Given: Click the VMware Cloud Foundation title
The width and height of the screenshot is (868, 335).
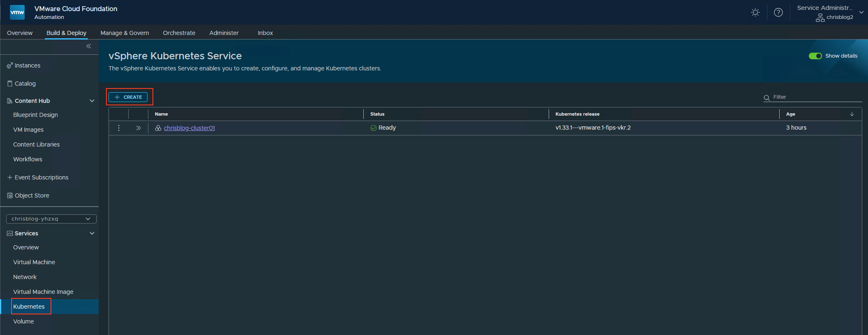Looking at the screenshot, I should coord(76,9).
